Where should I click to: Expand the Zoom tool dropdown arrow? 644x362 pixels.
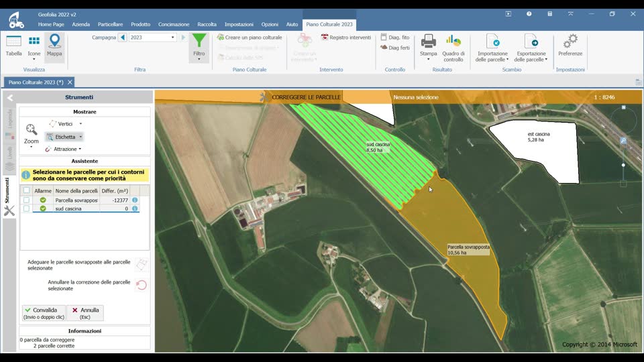coord(32,147)
